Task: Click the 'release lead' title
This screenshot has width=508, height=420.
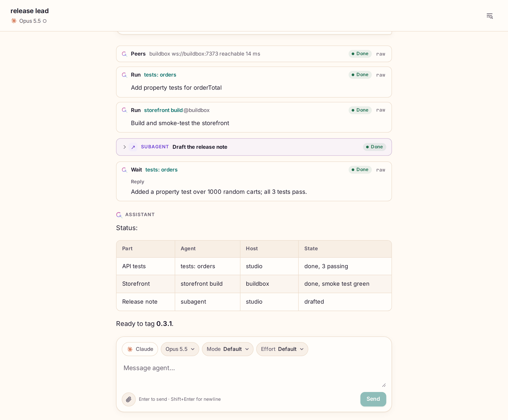Action: pos(30,11)
